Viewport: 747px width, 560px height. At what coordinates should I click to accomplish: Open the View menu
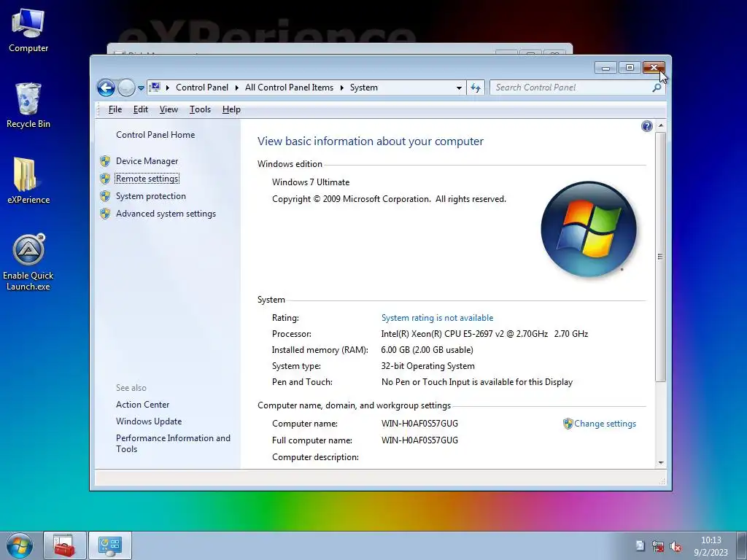(x=169, y=109)
